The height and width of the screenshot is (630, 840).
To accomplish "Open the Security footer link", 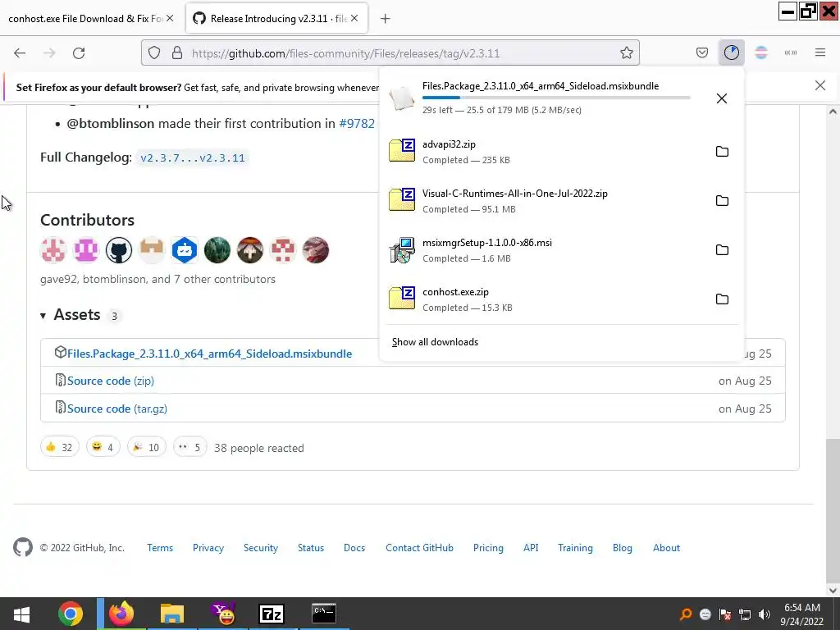I will (x=260, y=548).
